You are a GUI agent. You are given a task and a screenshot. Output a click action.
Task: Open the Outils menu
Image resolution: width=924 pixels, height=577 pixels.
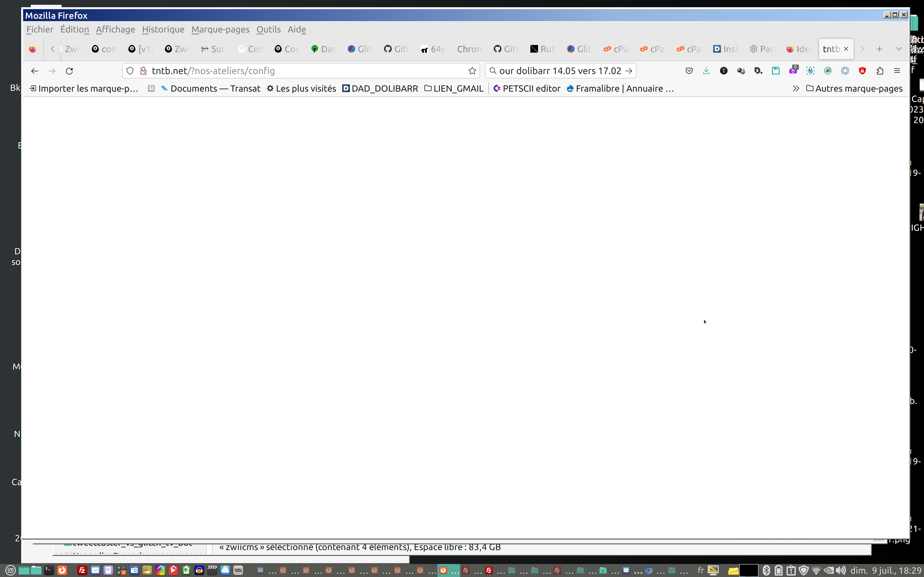click(x=268, y=29)
